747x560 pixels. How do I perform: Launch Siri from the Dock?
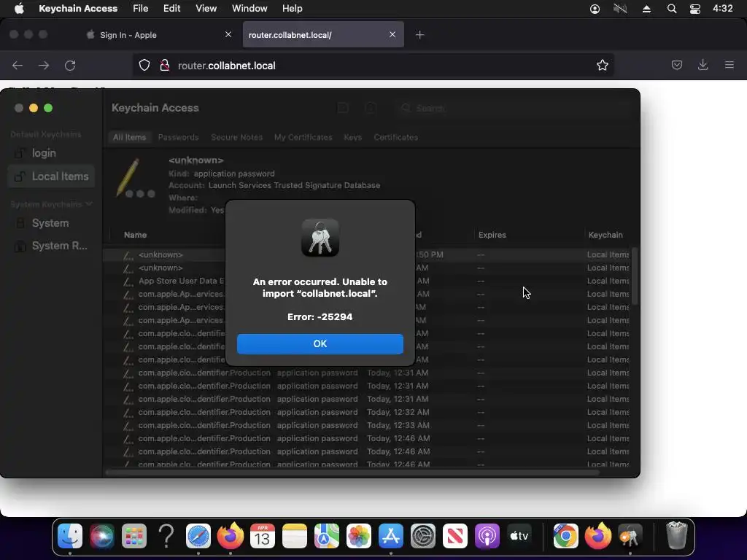coord(102,537)
